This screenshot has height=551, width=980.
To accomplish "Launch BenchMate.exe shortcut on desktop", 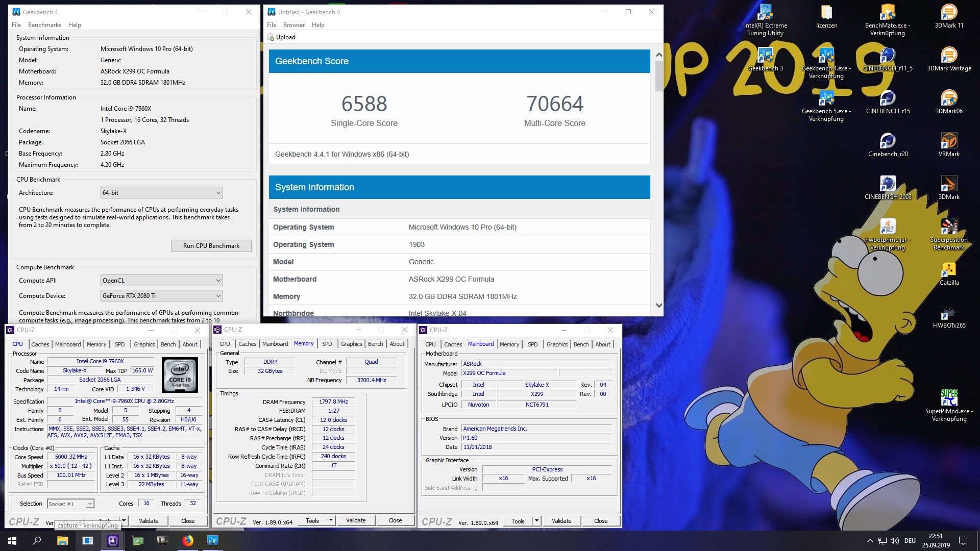I will pos(888,20).
